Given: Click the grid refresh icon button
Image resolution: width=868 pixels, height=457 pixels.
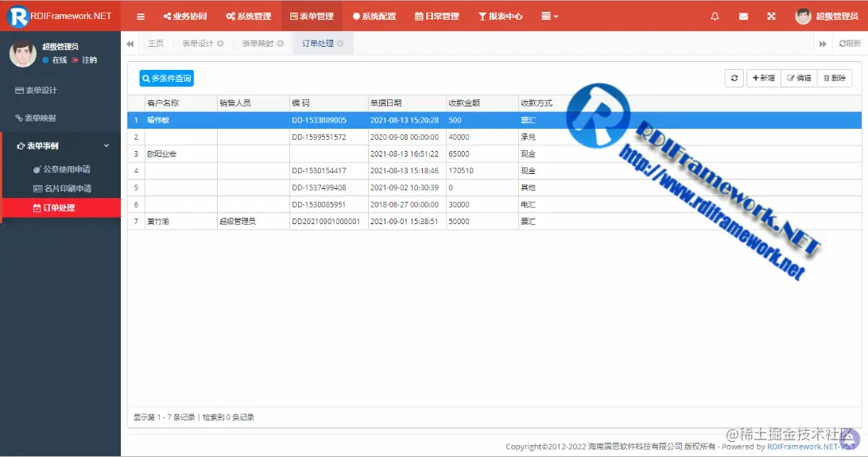Looking at the screenshot, I should 734,78.
